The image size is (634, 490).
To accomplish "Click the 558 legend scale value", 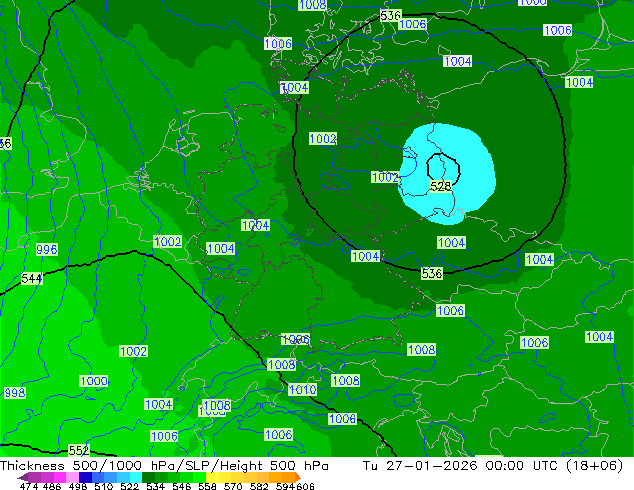I will (207, 486).
